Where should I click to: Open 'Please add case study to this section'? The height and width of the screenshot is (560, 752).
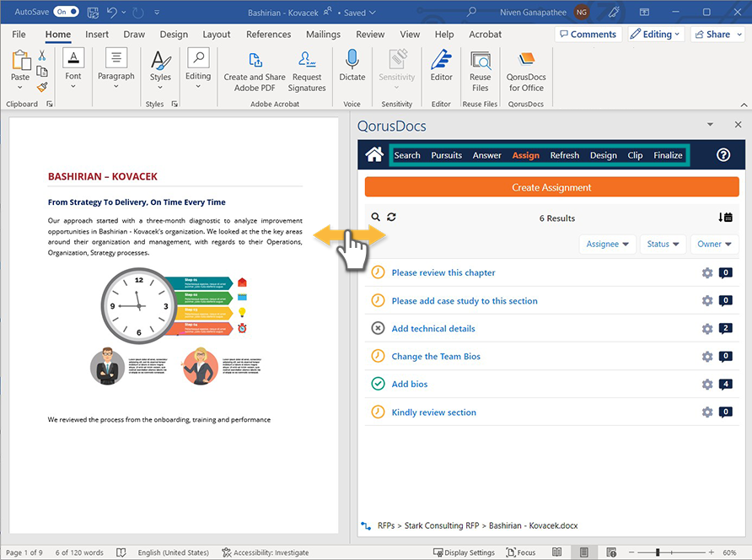465,301
